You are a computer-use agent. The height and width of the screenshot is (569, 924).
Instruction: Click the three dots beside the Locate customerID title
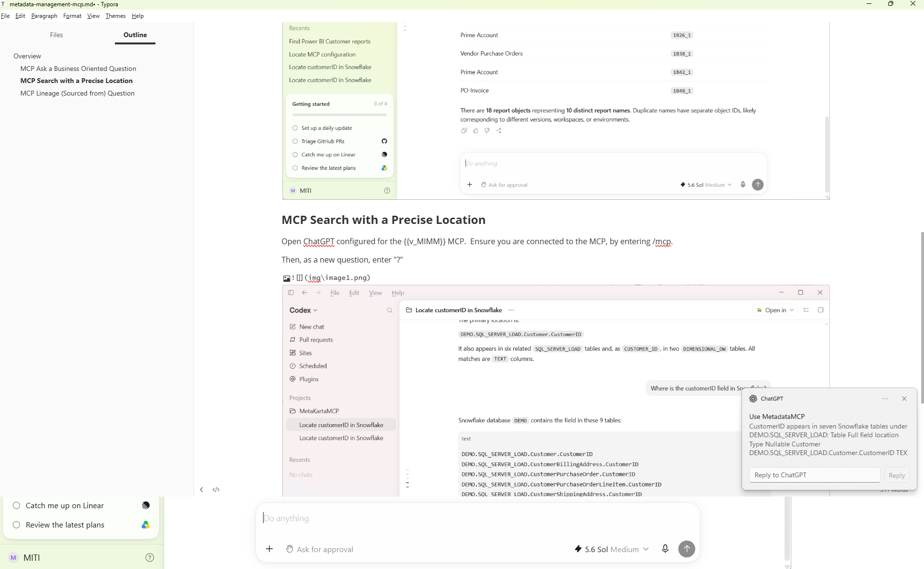(511, 310)
